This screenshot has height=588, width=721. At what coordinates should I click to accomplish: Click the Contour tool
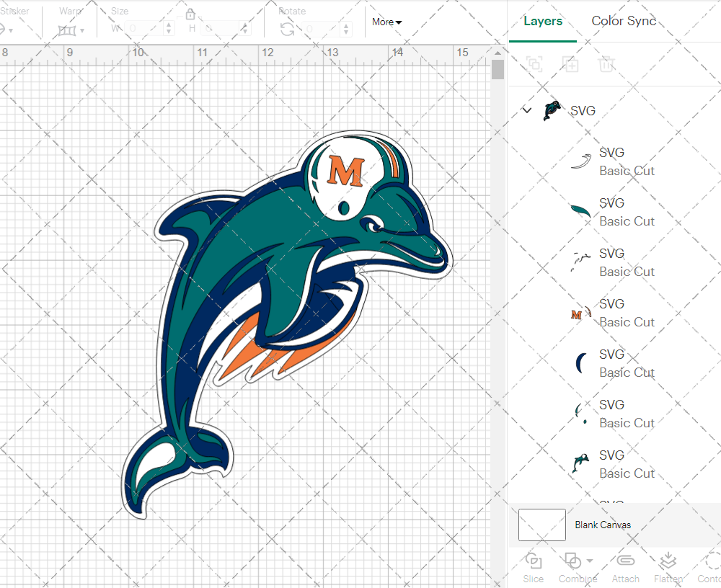[710, 569]
